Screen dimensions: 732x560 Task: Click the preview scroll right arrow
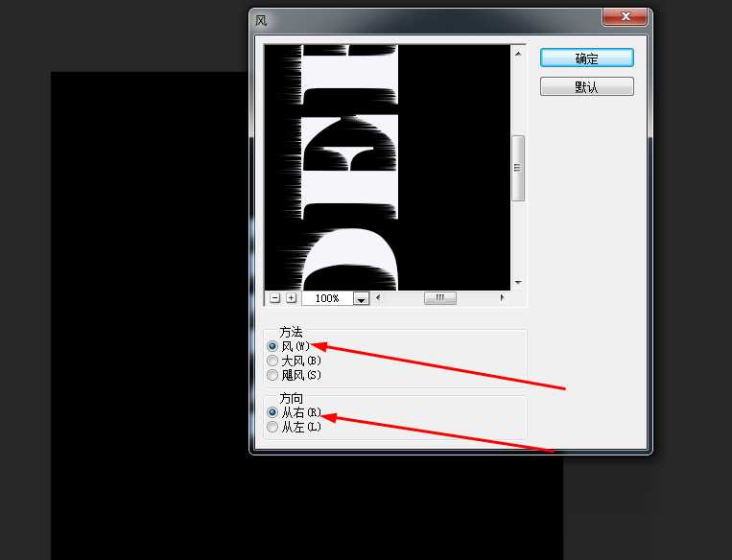502,298
